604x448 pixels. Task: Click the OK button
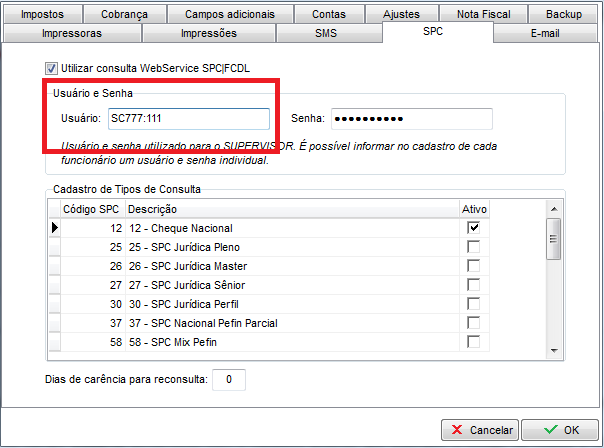pyautogui.click(x=561, y=429)
